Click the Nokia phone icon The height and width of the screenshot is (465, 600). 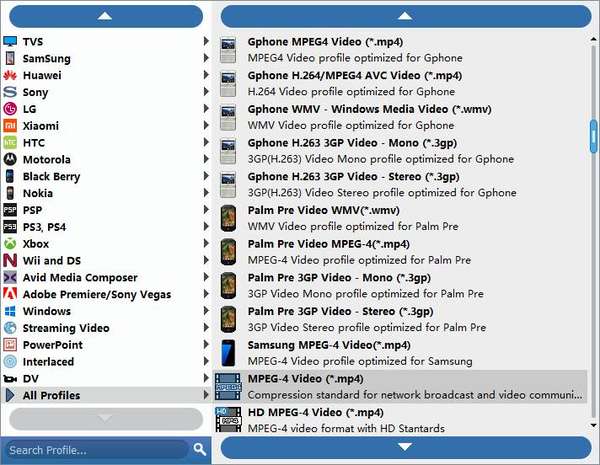[10, 193]
